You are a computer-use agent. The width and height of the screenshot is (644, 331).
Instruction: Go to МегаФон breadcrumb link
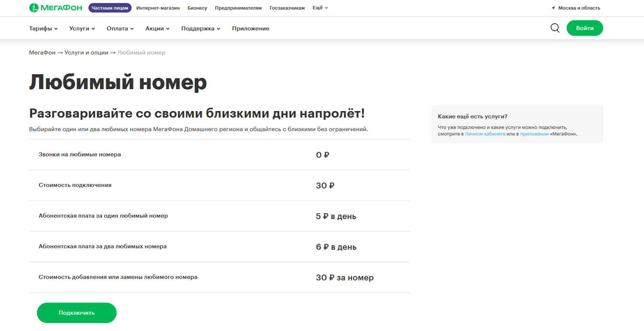[x=42, y=53]
